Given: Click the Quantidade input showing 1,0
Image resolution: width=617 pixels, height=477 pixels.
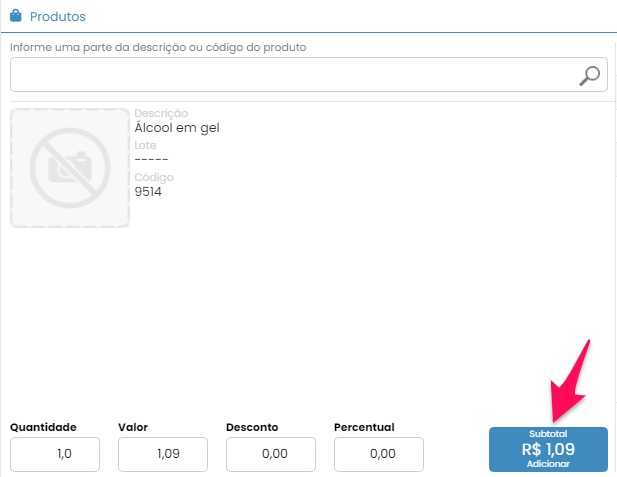Looking at the screenshot, I should coord(55,454).
